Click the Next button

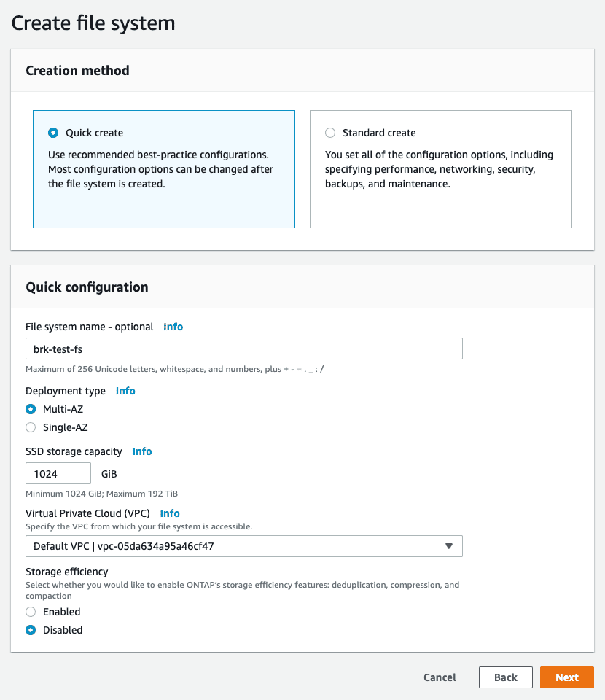(x=567, y=677)
